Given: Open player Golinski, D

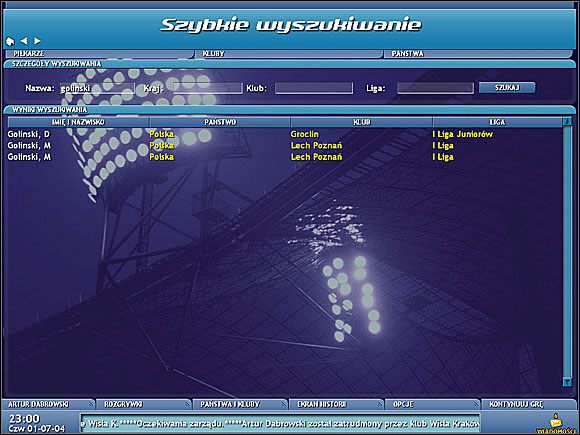Looking at the screenshot, I should (x=28, y=134).
